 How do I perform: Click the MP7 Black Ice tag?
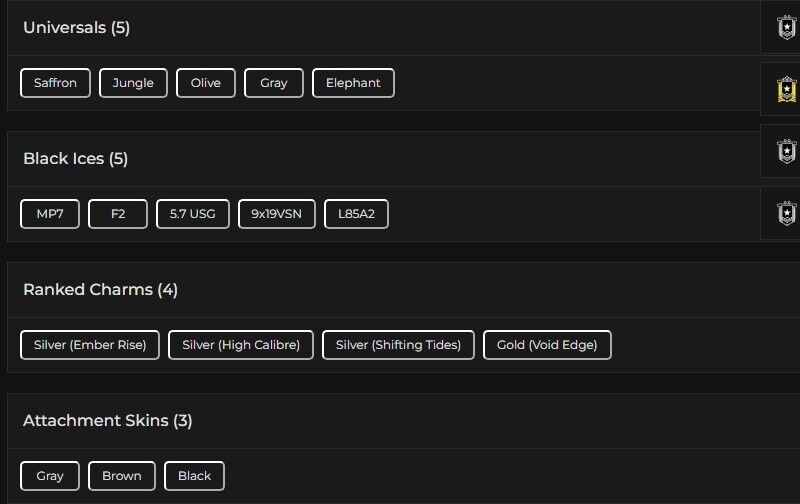coord(50,214)
